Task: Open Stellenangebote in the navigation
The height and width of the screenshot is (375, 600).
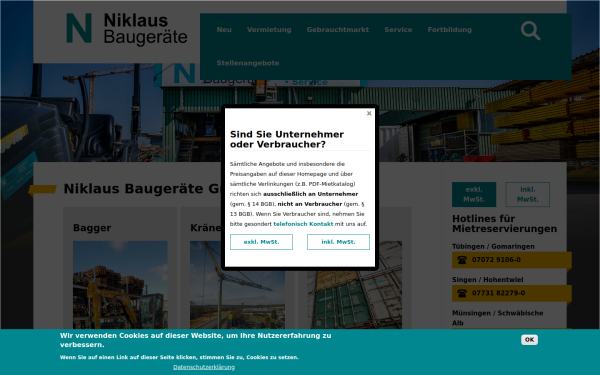Action: click(x=248, y=63)
